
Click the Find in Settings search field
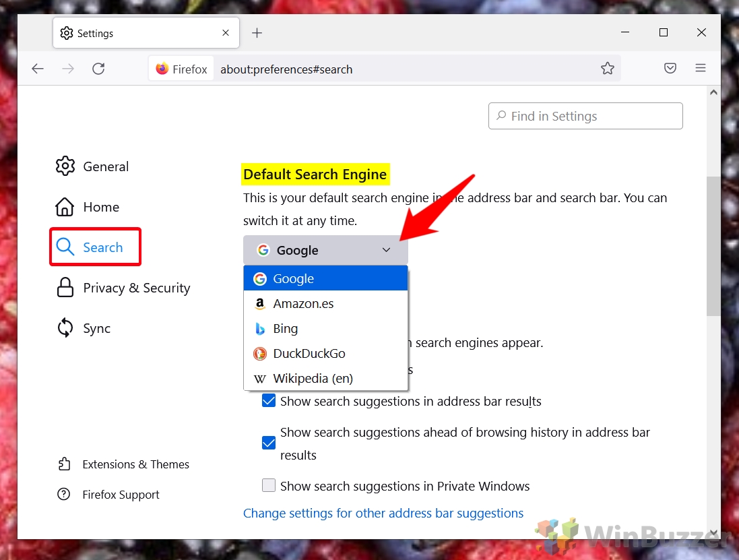click(x=585, y=116)
